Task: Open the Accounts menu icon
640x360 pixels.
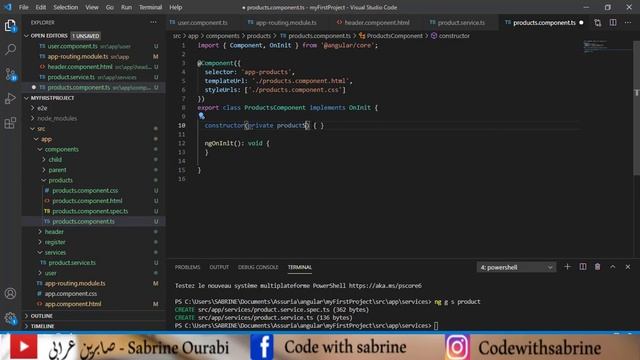Action: click(x=10, y=293)
